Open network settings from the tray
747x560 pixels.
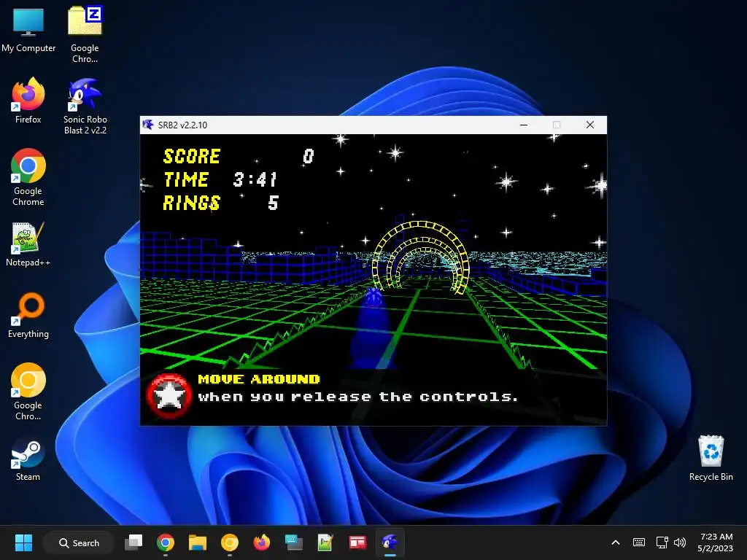click(x=662, y=542)
